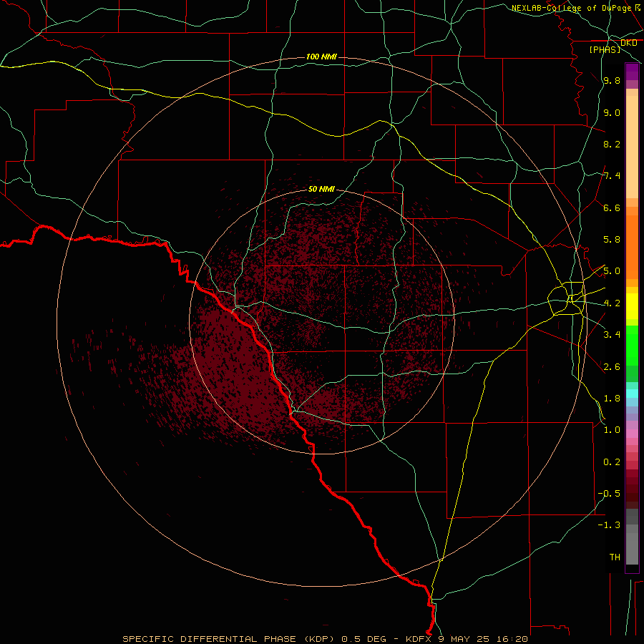Click the 1.8 legend value
Screen dimensions: 644x644
tap(612, 399)
